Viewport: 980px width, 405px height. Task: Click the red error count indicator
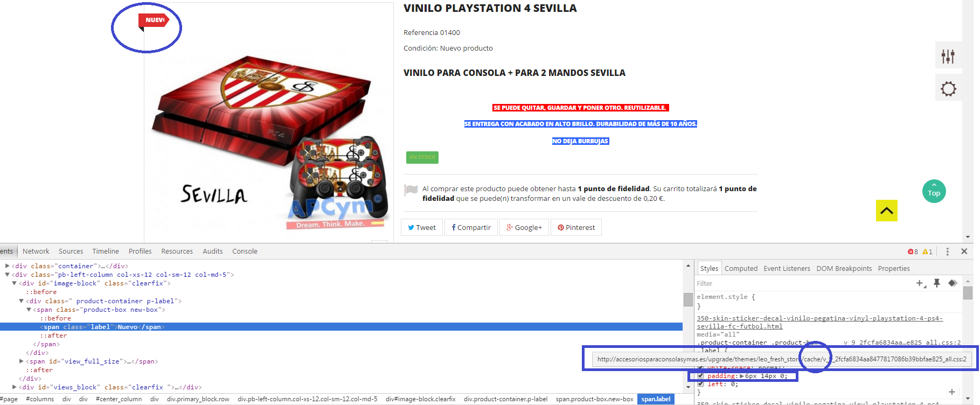click(913, 252)
